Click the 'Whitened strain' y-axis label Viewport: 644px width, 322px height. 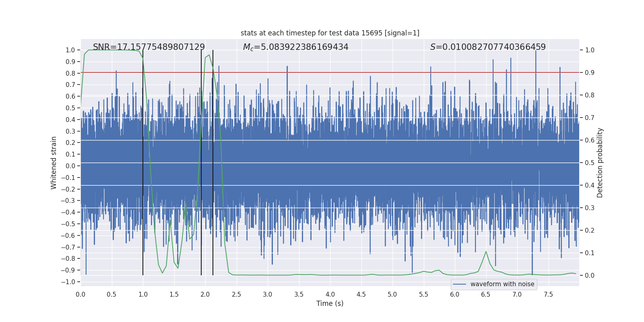tap(54, 163)
